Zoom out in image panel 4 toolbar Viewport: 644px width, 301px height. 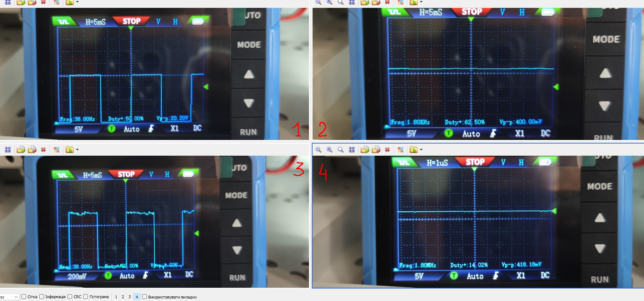coord(319,150)
